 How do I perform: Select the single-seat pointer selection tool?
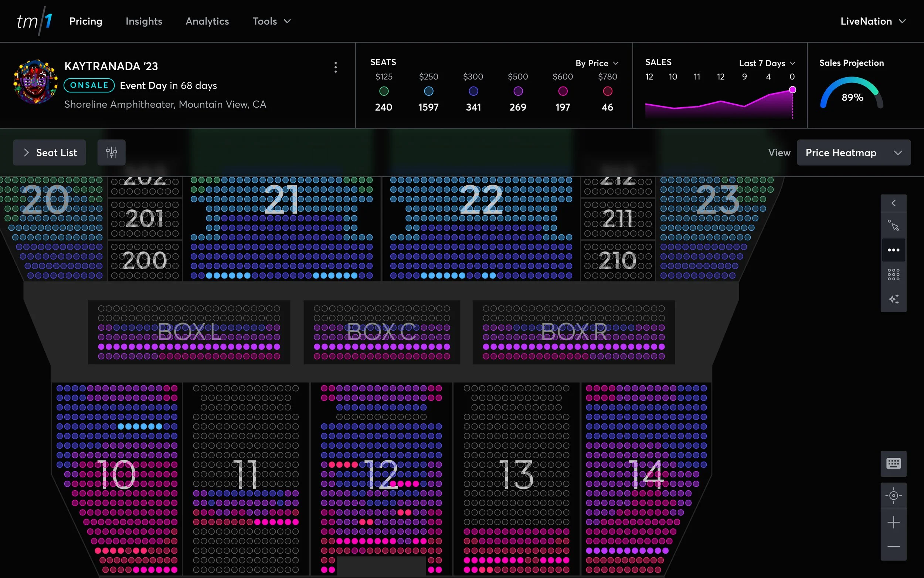(893, 226)
